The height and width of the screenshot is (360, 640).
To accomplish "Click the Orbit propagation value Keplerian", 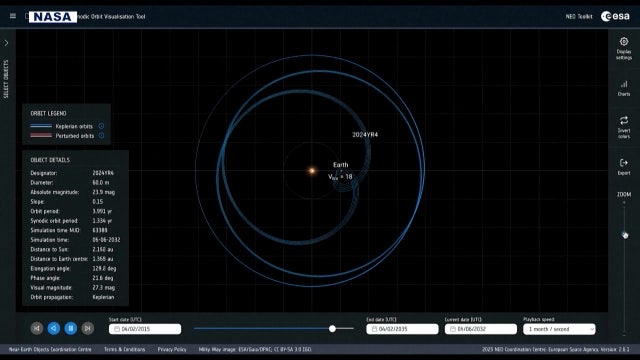I will pyautogui.click(x=103, y=297).
